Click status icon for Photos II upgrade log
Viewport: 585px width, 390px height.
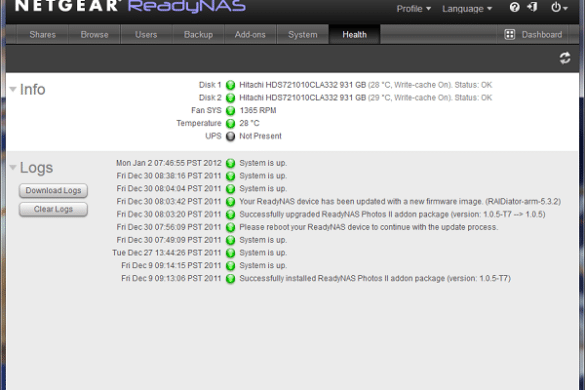[231, 214]
